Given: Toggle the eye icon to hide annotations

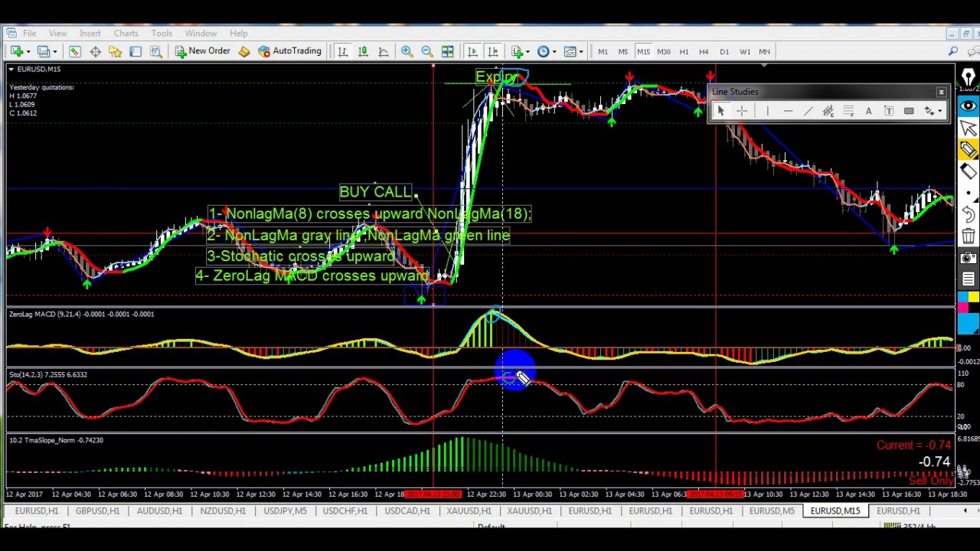Looking at the screenshot, I should point(968,106).
